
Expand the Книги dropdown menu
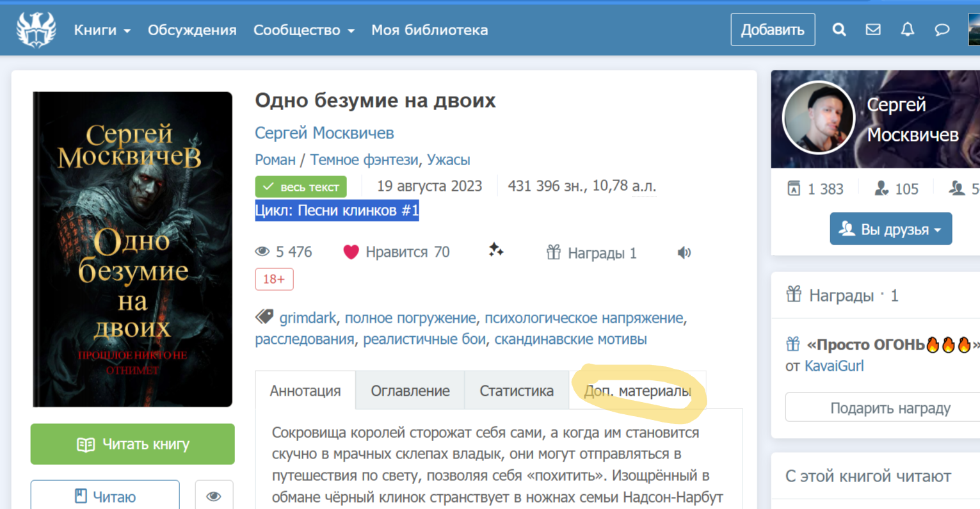coord(102,30)
